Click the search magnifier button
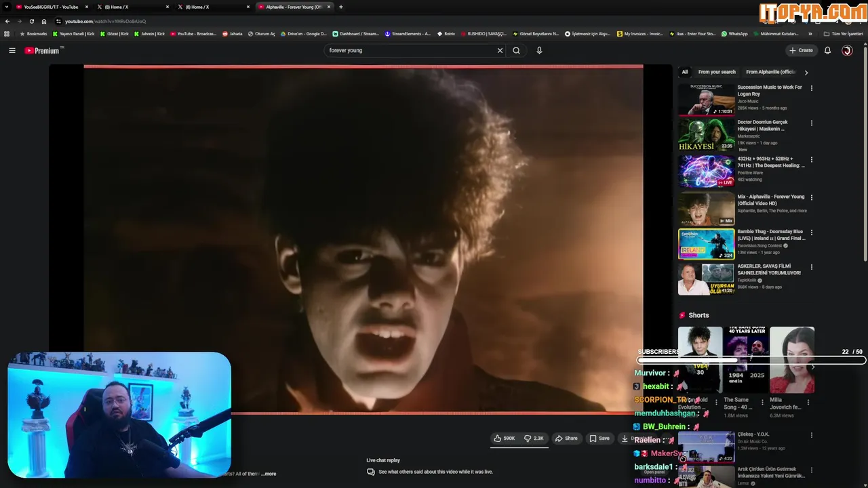Screen dimensions: 868x488 (x=516, y=50)
